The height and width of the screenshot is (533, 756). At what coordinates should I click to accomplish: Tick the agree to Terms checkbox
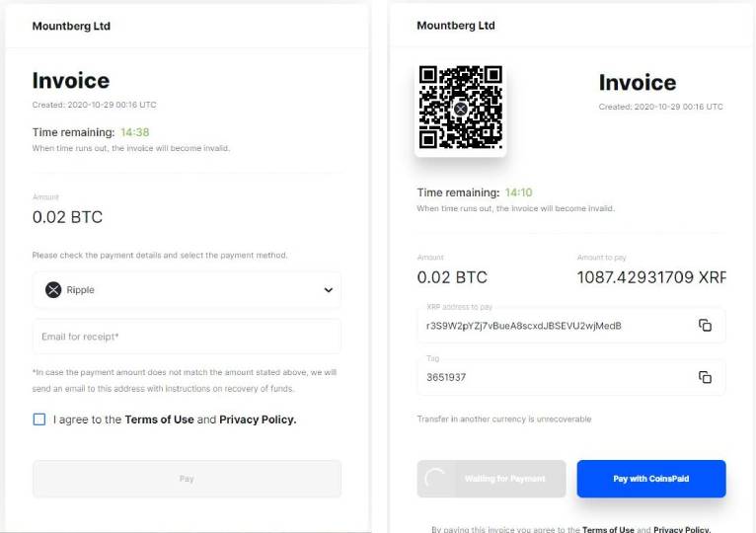coord(39,419)
